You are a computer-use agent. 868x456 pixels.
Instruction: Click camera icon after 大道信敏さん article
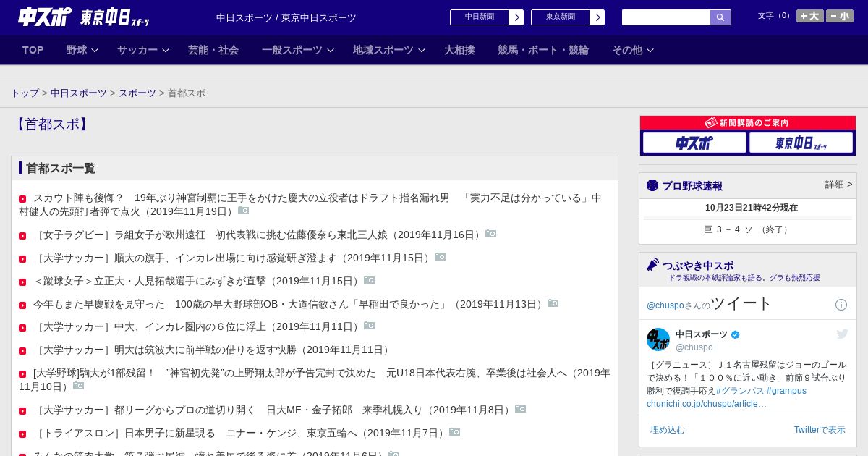coord(553,303)
